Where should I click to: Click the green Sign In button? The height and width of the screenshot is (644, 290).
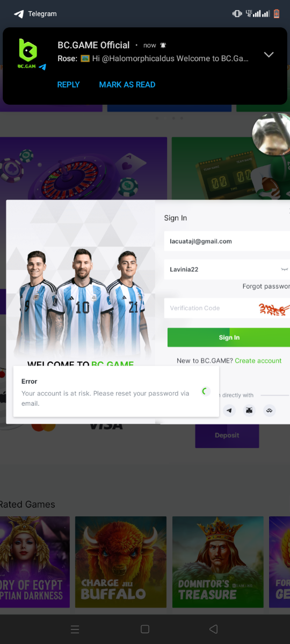(x=229, y=338)
